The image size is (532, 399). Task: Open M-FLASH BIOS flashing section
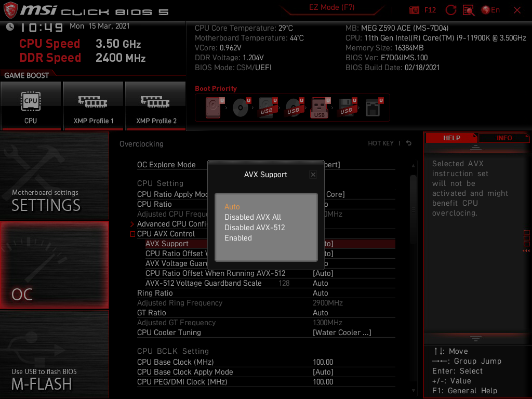click(x=54, y=354)
